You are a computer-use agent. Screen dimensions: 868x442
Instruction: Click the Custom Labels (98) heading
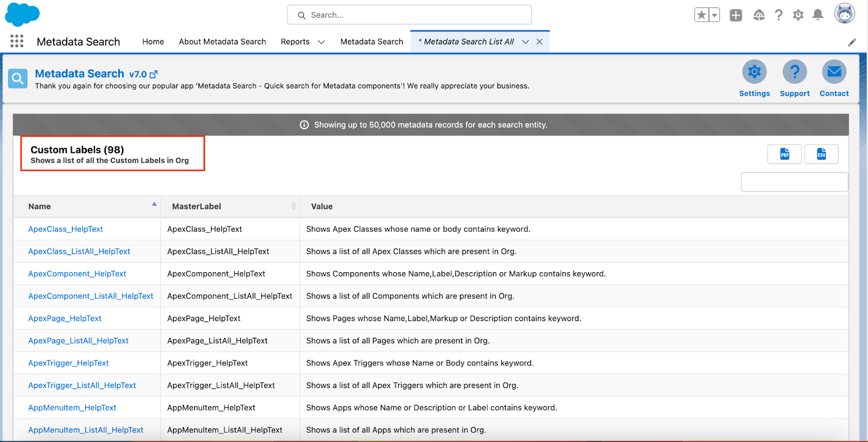[77, 150]
